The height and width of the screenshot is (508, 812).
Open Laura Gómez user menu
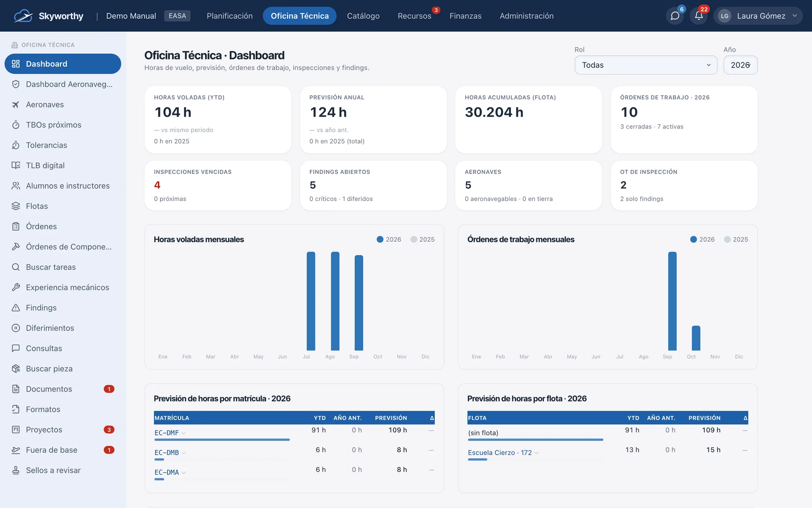[758, 16]
